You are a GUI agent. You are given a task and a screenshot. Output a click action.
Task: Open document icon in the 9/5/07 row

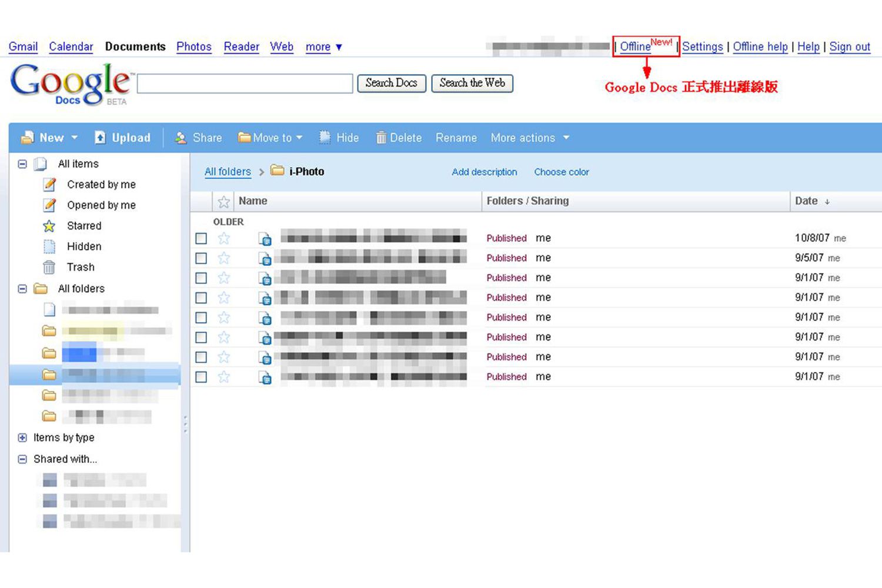[x=265, y=258]
